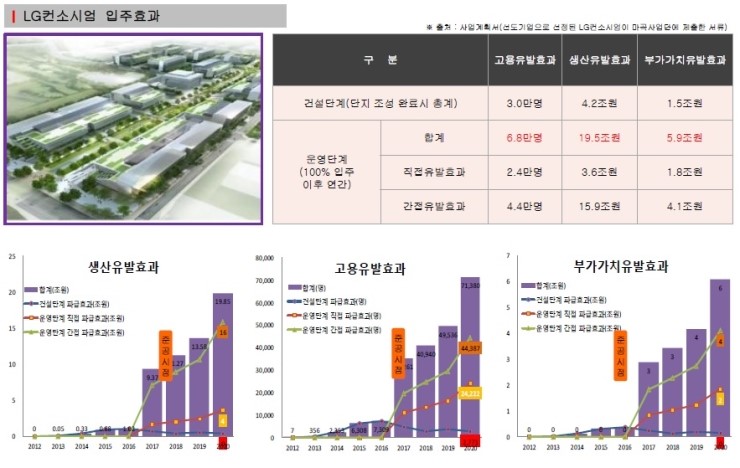Click the '49,536' bar label
Viewport: 740px width, 468px height.
pos(448,335)
